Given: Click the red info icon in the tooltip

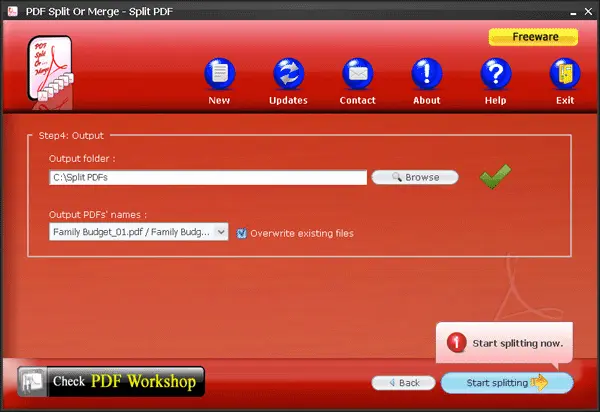Looking at the screenshot, I should tap(456, 342).
